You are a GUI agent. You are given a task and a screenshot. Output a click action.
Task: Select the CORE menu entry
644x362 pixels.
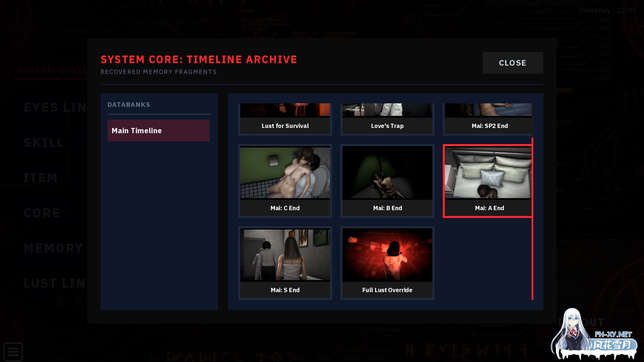tap(42, 213)
